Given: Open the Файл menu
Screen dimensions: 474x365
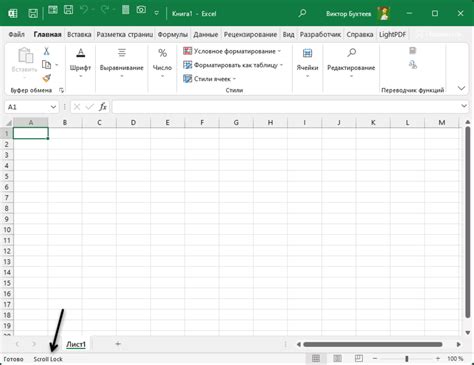Looking at the screenshot, I should coord(16,34).
